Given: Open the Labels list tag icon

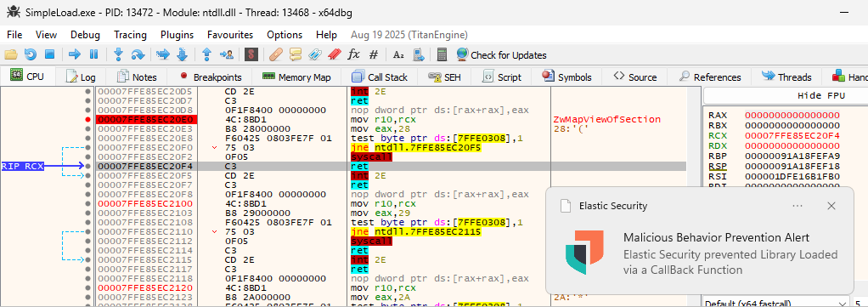Looking at the screenshot, I should pos(315,55).
